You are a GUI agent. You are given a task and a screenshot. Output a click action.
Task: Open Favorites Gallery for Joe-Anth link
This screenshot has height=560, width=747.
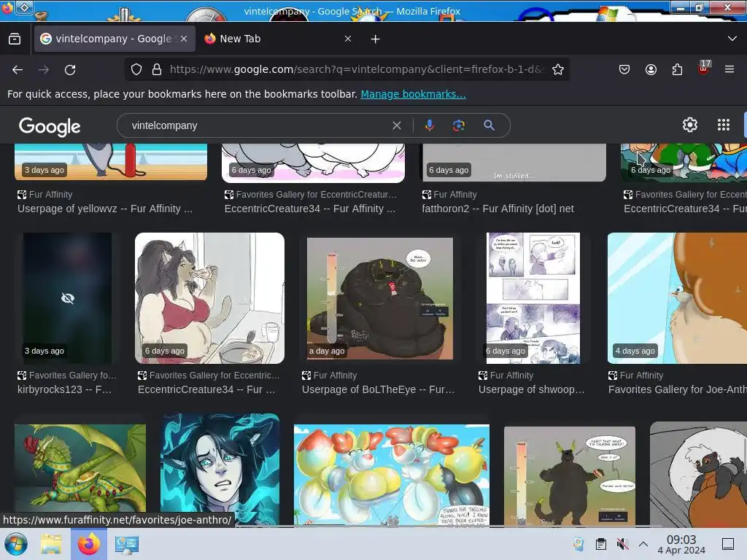pyautogui.click(x=678, y=389)
